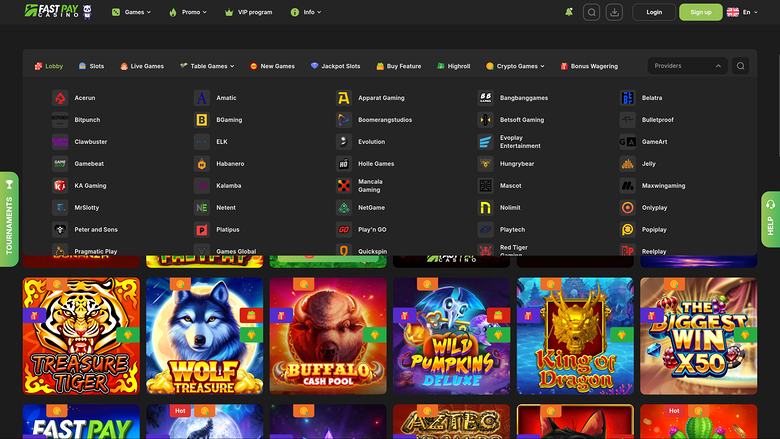Select the Habanero provider icon
Image resolution: width=780 pixels, height=439 pixels.
click(202, 164)
